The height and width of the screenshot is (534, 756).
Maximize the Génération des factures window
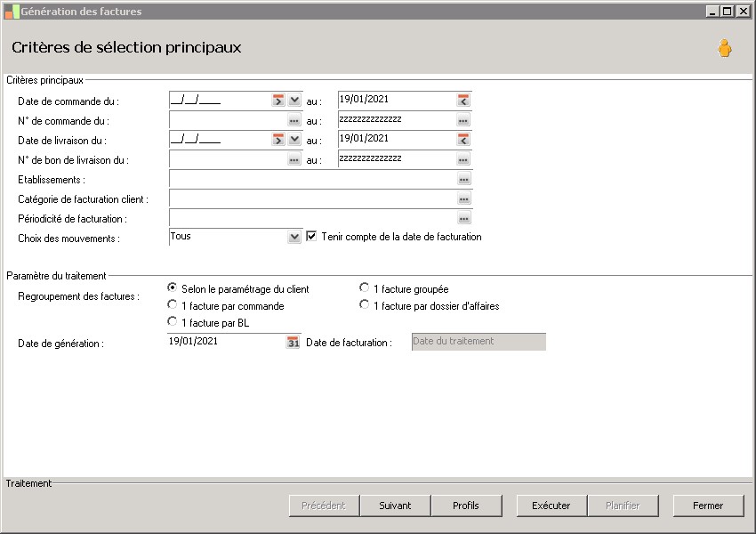pos(727,11)
